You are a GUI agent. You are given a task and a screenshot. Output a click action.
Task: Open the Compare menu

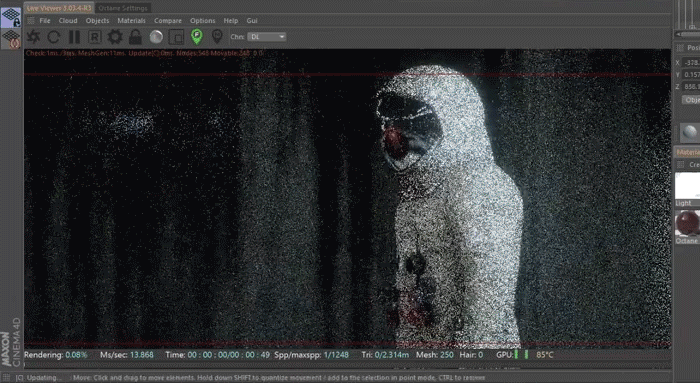(x=168, y=21)
